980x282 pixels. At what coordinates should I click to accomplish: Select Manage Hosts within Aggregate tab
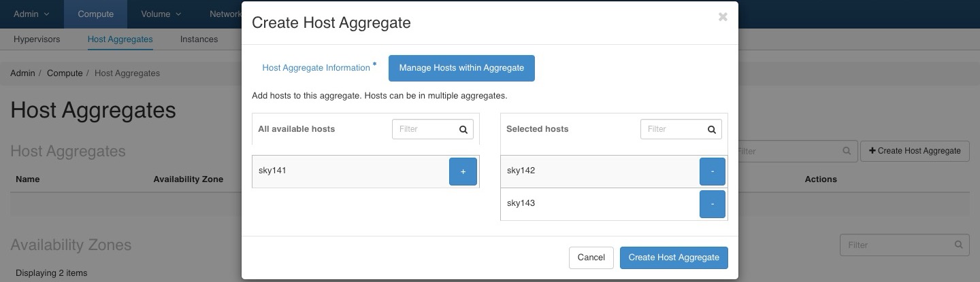[461, 68]
